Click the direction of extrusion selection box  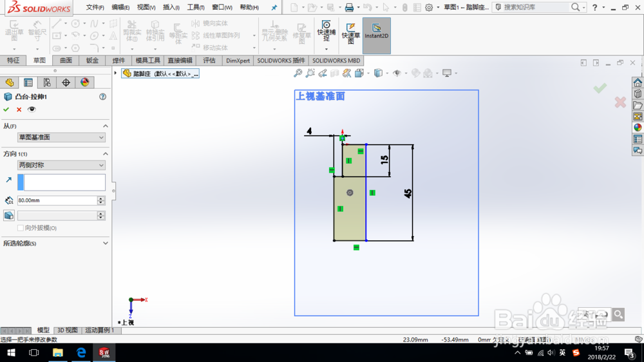(61, 182)
